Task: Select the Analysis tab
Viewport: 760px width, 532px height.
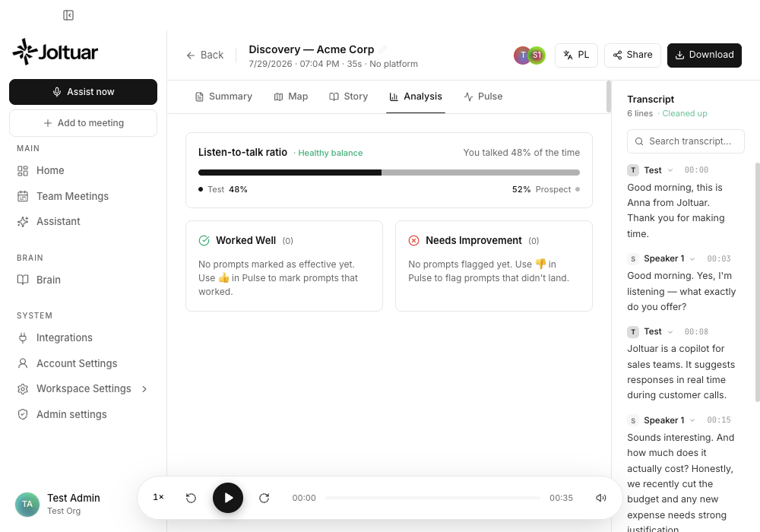Action: point(416,97)
